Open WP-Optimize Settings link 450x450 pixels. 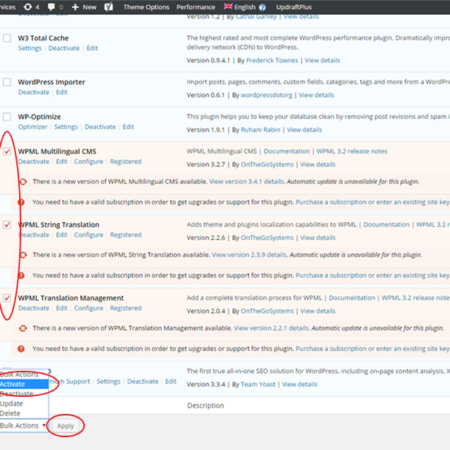[x=66, y=127]
